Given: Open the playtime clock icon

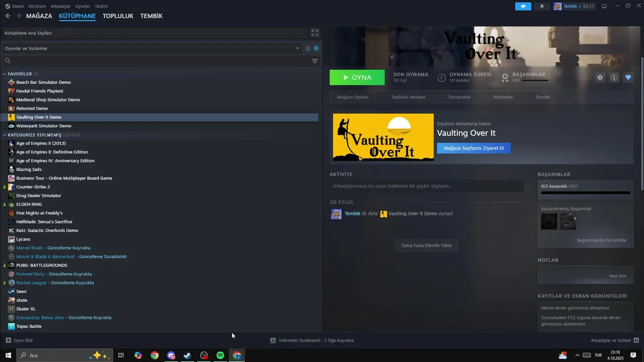Looking at the screenshot, I should [x=441, y=77].
